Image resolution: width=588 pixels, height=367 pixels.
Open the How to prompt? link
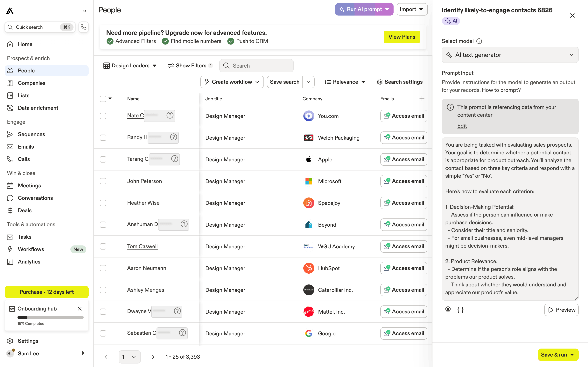(x=501, y=90)
